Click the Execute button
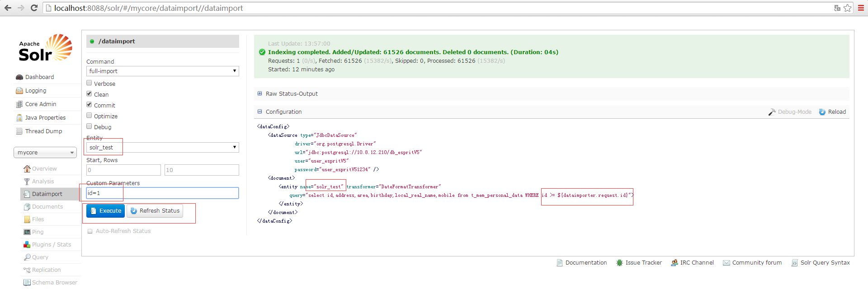This screenshot has width=868, height=298. (105, 211)
